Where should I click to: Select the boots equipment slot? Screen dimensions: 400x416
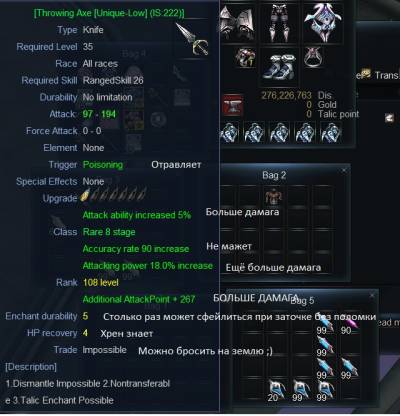[279, 67]
